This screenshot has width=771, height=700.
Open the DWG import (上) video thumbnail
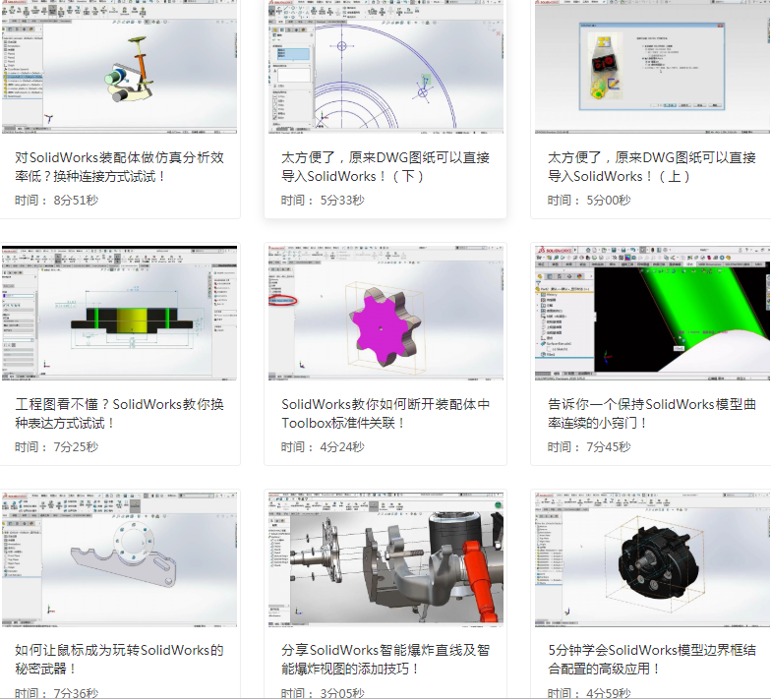(x=651, y=67)
